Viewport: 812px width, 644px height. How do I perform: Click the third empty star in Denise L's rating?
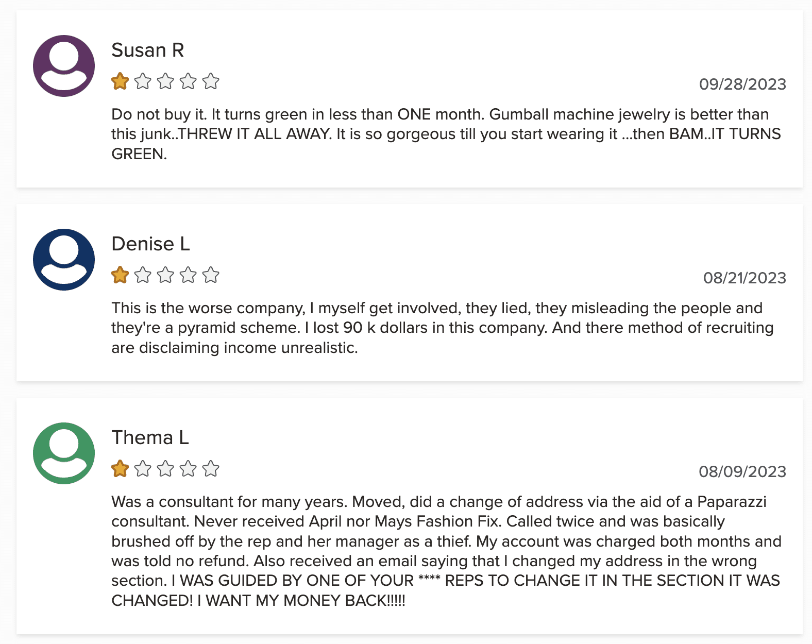(165, 275)
